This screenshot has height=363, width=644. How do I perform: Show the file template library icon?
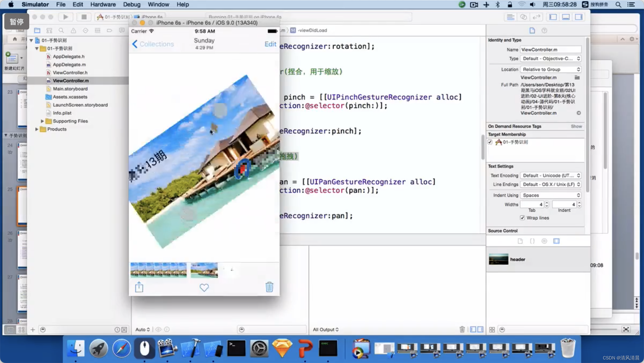click(520, 241)
